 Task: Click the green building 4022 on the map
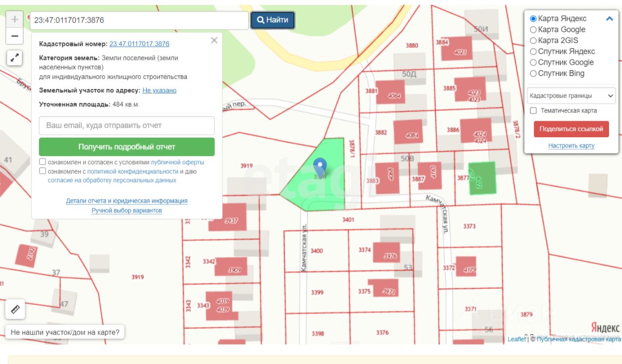[482, 178]
